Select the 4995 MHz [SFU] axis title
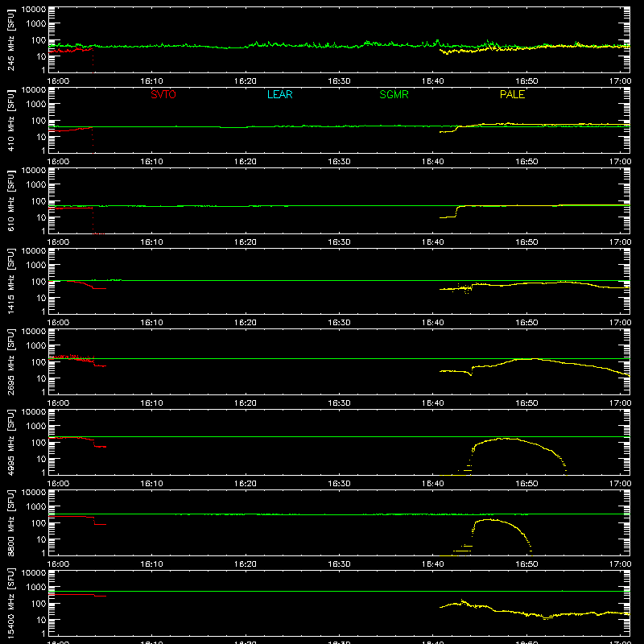The width and height of the screenshot is (644, 644). coord(10,442)
